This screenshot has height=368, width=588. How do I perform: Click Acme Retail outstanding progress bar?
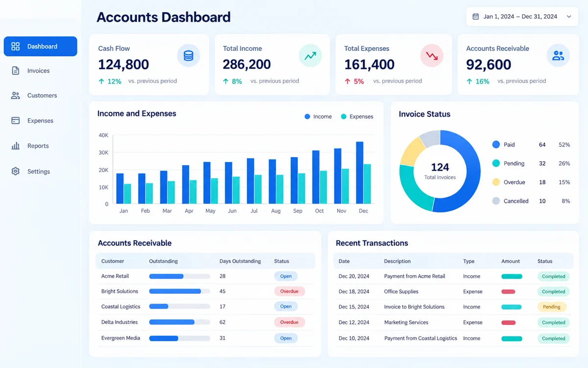point(179,276)
